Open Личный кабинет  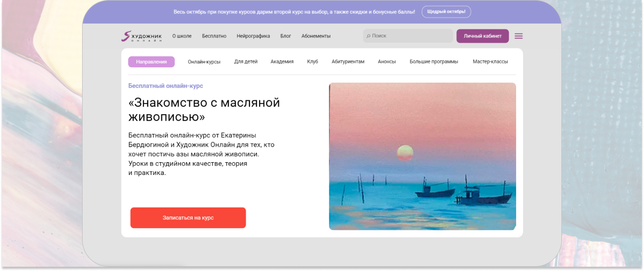pyautogui.click(x=482, y=36)
